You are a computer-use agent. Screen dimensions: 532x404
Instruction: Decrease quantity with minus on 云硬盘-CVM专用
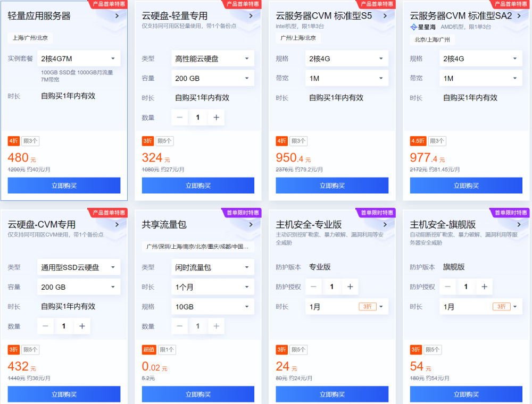tap(46, 326)
